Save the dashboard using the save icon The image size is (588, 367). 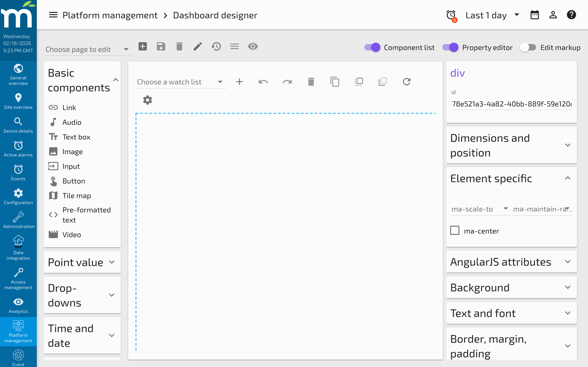[x=161, y=46]
